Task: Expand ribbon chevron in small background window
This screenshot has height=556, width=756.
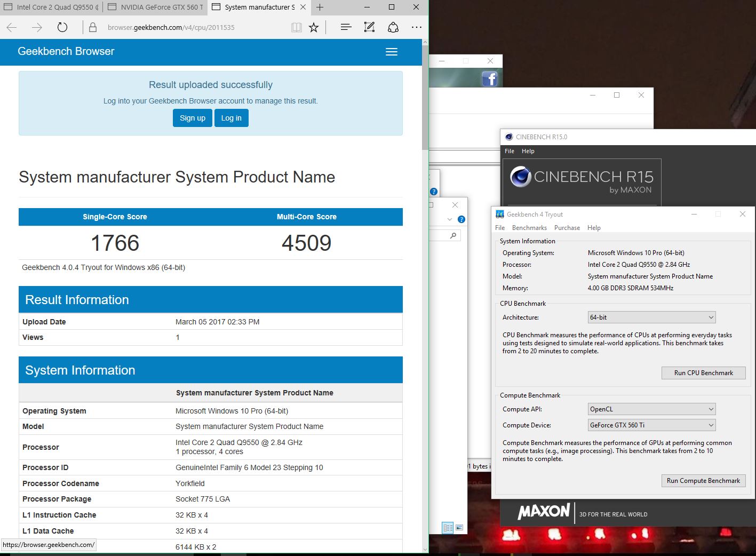Action: (x=450, y=219)
